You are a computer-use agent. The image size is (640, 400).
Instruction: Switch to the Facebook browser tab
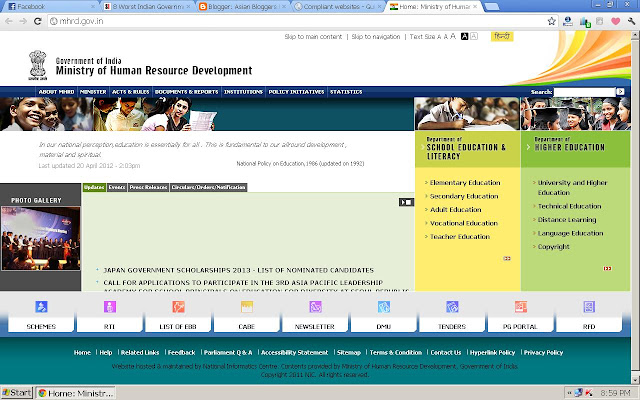click(49, 7)
